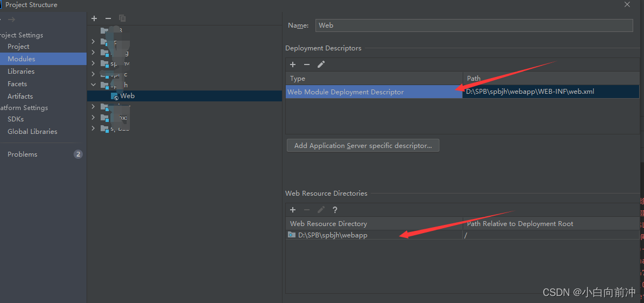Remove selected module using minus icon
Image resolution: width=644 pixels, height=303 pixels.
pyautogui.click(x=108, y=18)
